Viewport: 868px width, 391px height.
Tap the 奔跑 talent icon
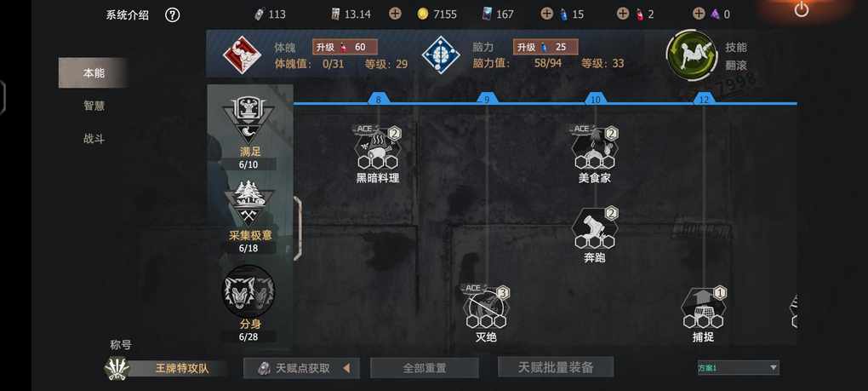tap(595, 227)
